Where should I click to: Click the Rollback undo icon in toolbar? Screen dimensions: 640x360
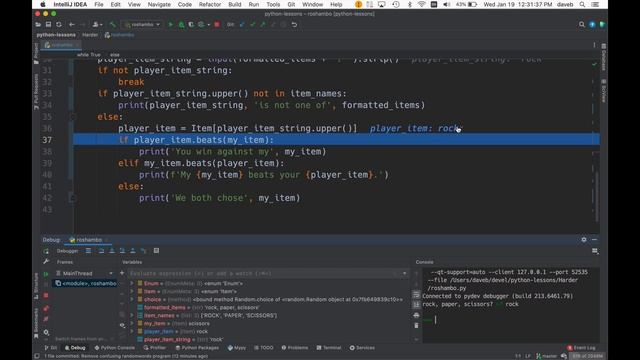(x=294, y=24)
